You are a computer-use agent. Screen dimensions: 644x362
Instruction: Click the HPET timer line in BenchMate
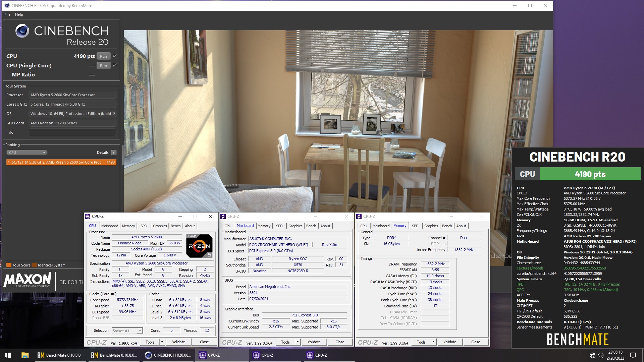(569, 284)
